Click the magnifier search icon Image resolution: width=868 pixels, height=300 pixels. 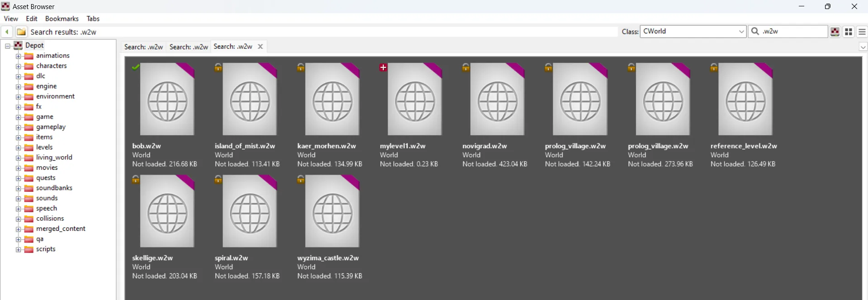[x=755, y=31]
